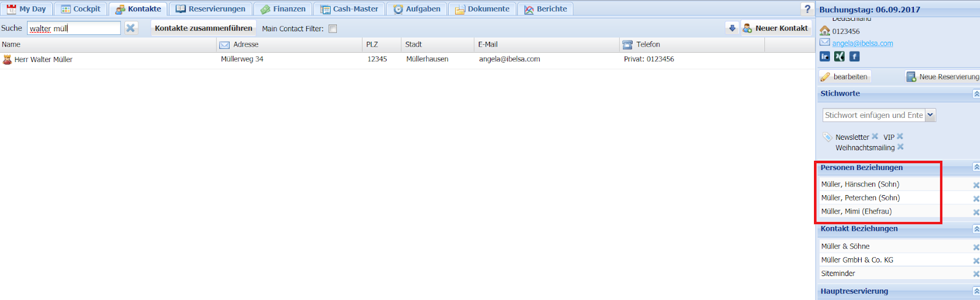Open the Xing profile icon
The height and width of the screenshot is (300, 980).
[839, 56]
